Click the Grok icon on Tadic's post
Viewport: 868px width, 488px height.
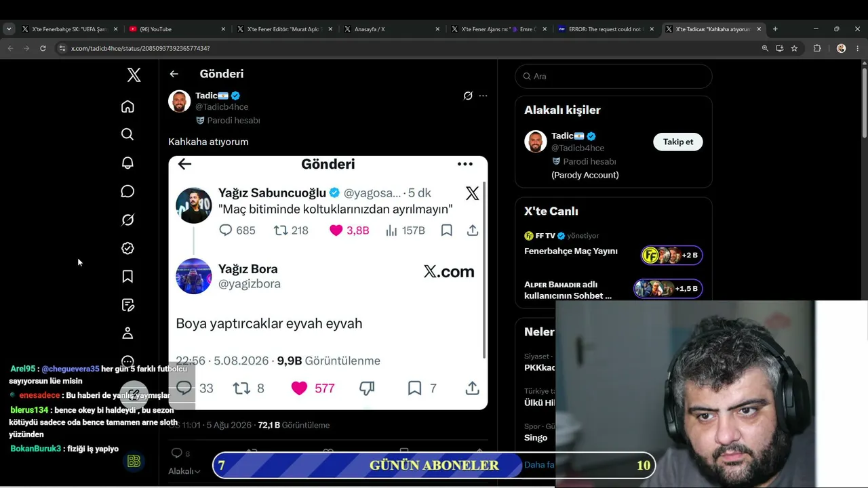(468, 96)
